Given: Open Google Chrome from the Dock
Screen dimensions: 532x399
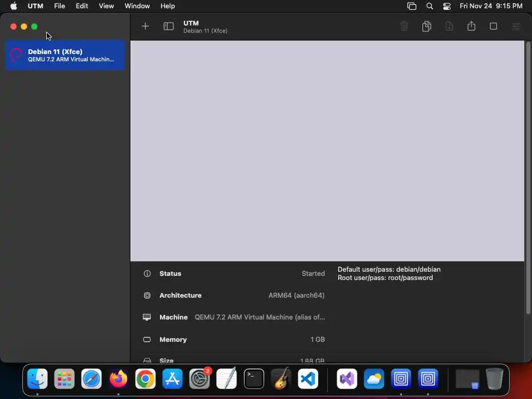Looking at the screenshot, I should coord(145,379).
